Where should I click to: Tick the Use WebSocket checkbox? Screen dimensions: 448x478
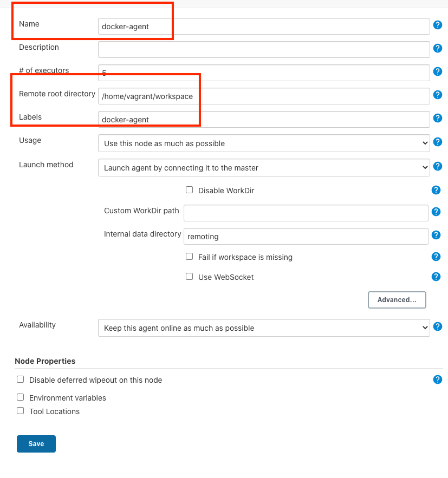click(189, 277)
